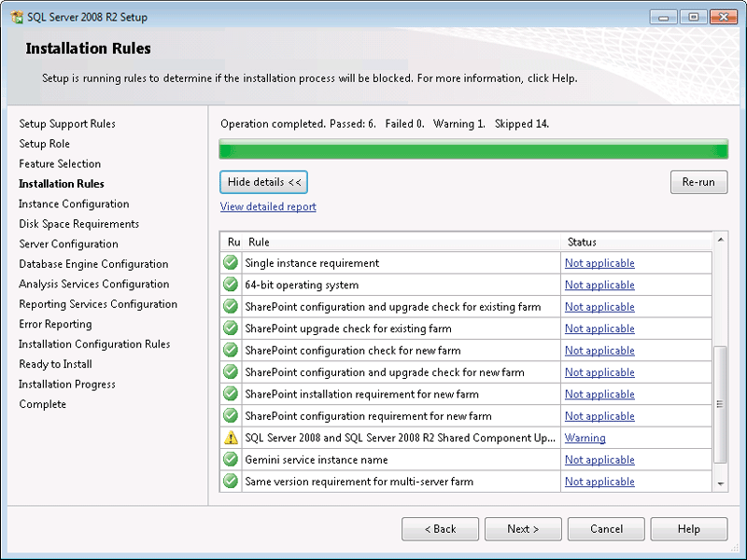Click the scroll down arrow of rules list

point(720,483)
